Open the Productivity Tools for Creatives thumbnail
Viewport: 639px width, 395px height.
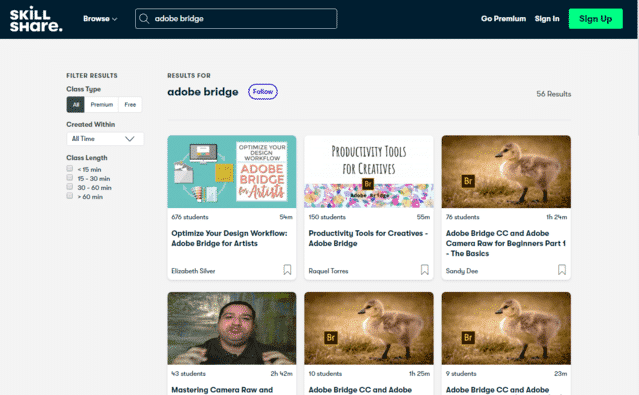pyautogui.click(x=369, y=172)
